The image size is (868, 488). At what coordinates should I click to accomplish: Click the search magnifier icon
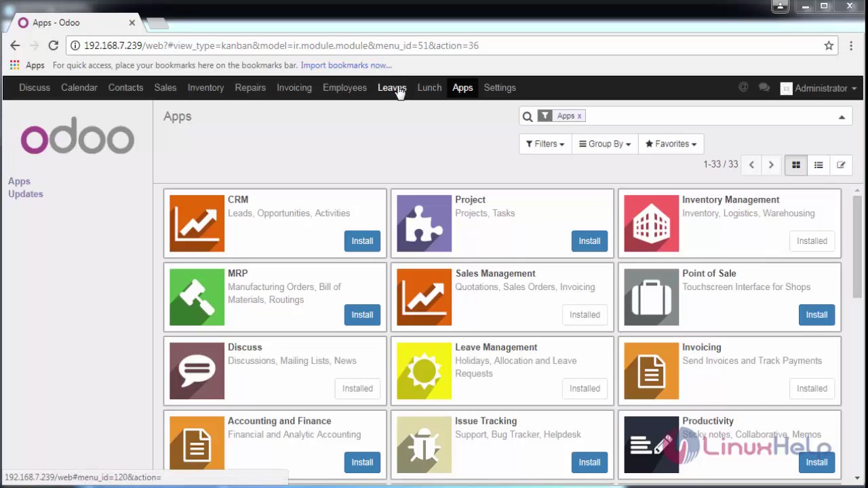point(528,117)
